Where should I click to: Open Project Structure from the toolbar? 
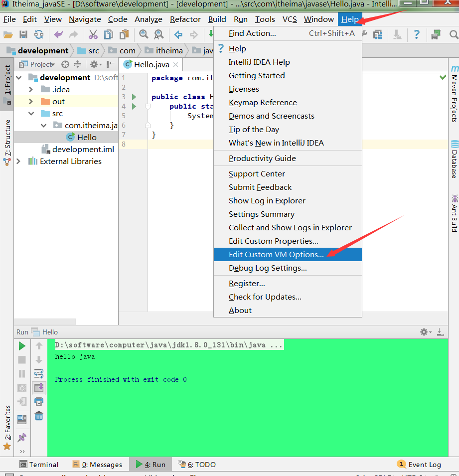coord(378,34)
